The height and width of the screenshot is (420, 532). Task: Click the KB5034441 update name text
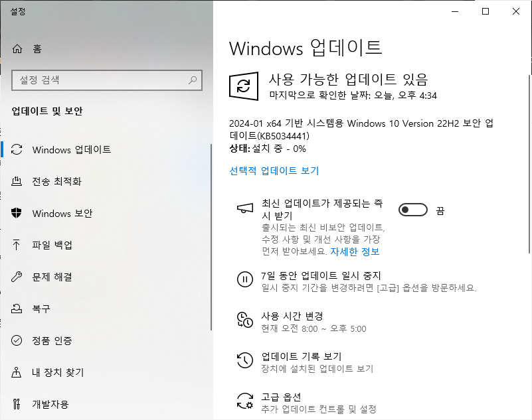click(361, 129)
